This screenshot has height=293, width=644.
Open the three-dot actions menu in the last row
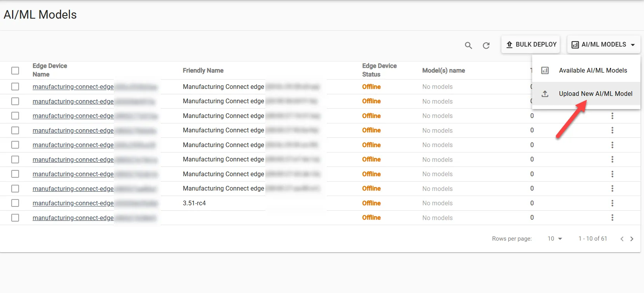point(612,218)
